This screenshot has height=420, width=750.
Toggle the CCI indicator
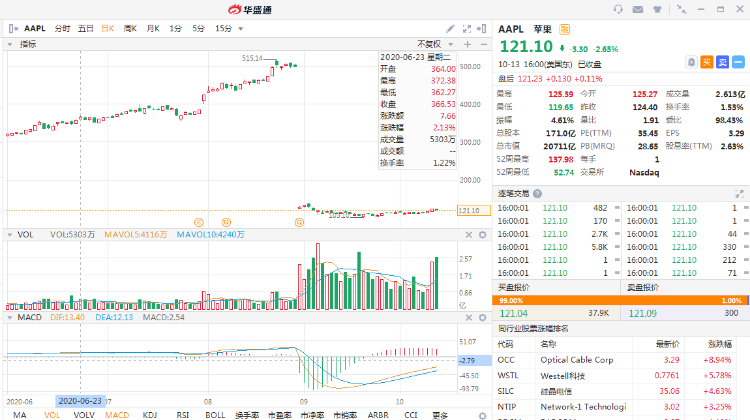point(410,415)
